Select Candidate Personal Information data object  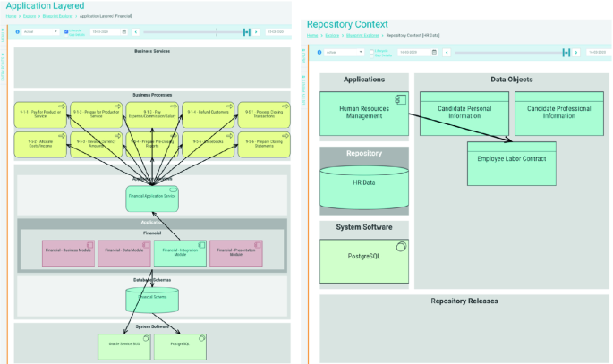tap(464, 114)
